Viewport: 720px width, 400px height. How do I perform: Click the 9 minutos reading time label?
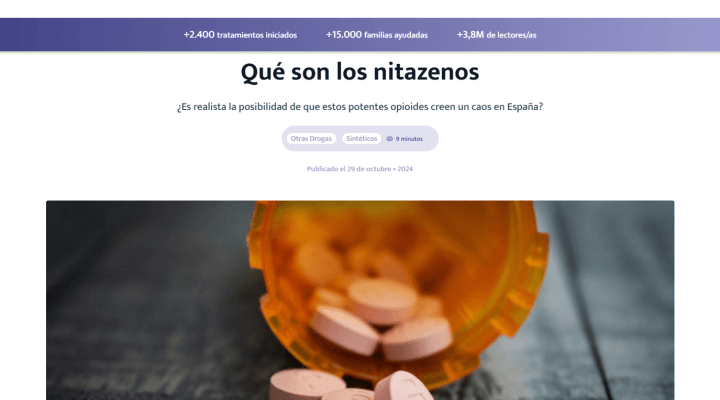[409, 139]
